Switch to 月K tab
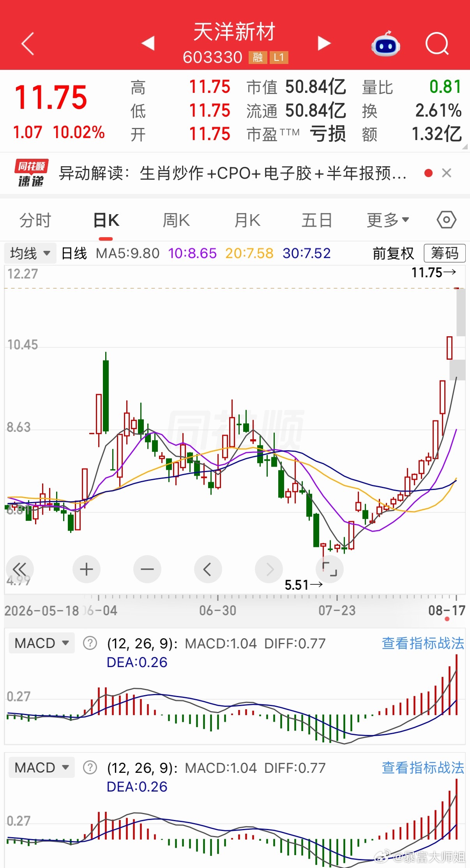Viewport: 470px width, 868px height. pyautogui.click(x=247, y=220)
